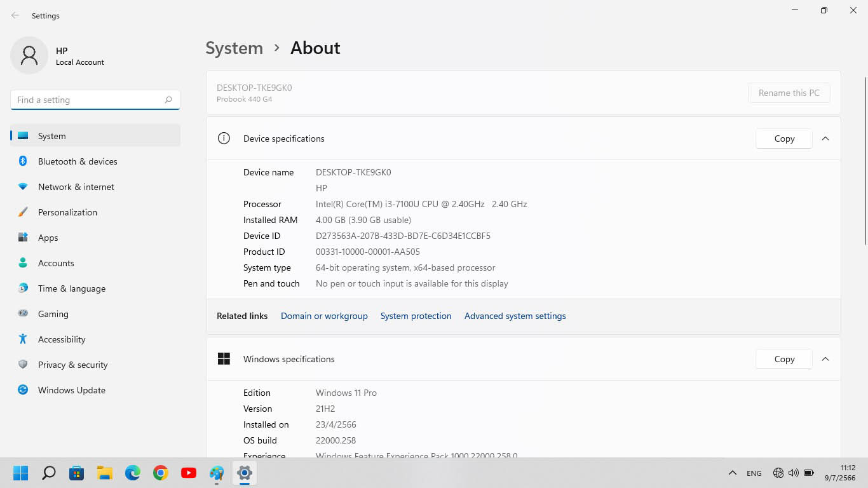868x488 pixels.
Task: Click the Device ID value D273563A
Action: (x=403, y=236)
